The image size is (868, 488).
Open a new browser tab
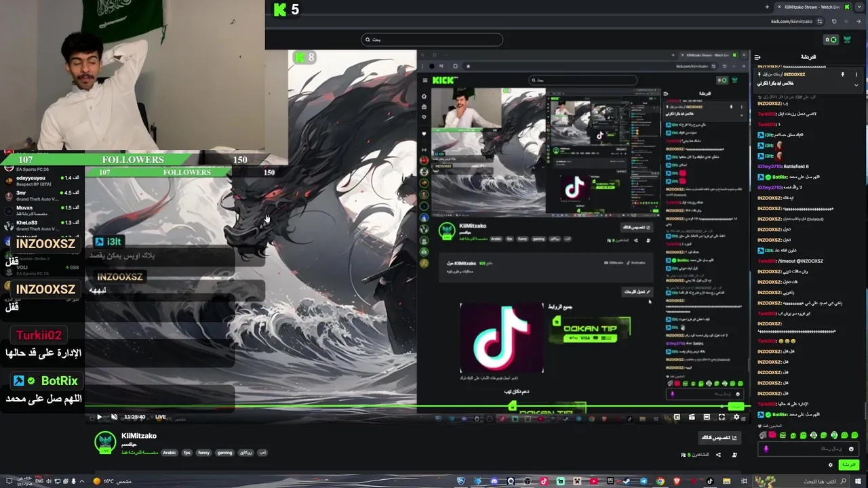pos(767,7)
